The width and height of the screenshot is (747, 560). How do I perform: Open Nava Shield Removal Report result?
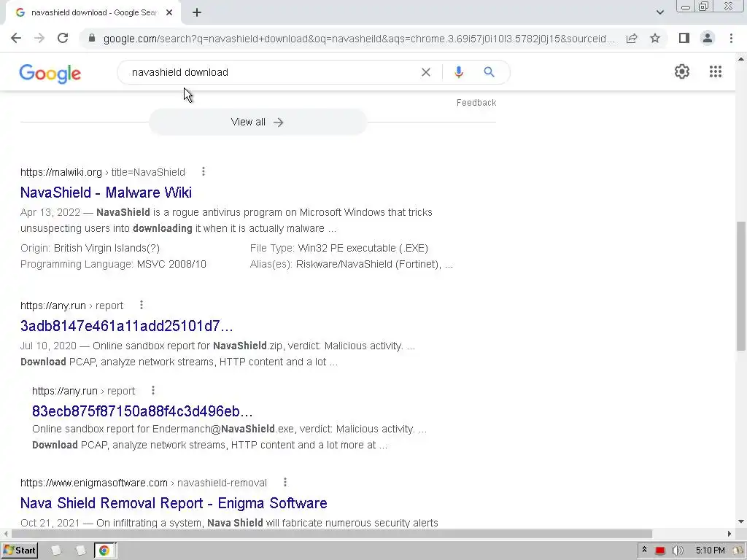point(174,503)
